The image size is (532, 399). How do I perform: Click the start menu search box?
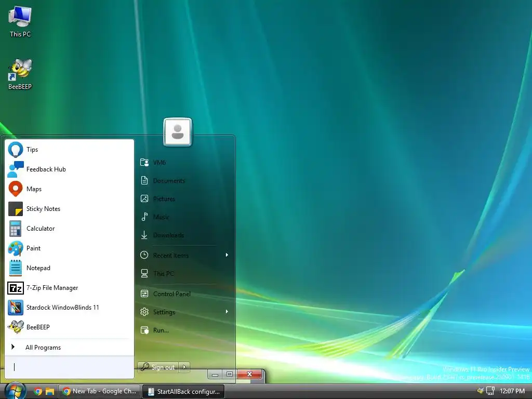pos(70,367)
